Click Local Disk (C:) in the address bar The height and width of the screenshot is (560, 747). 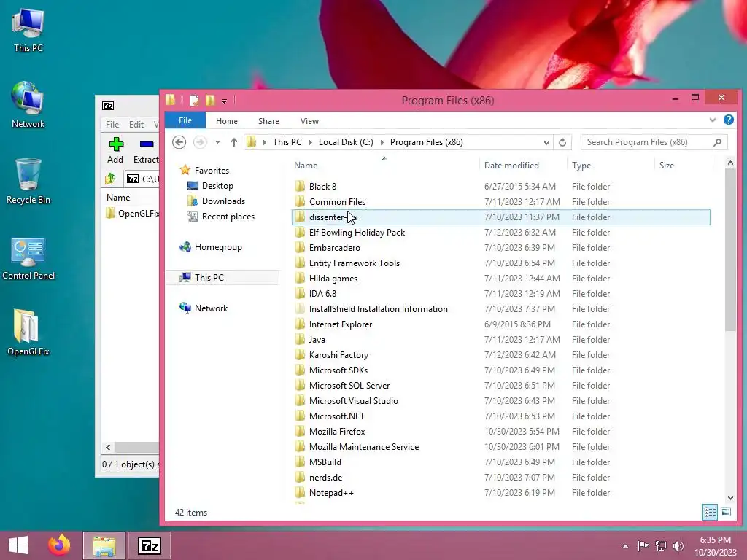(346, 142)
